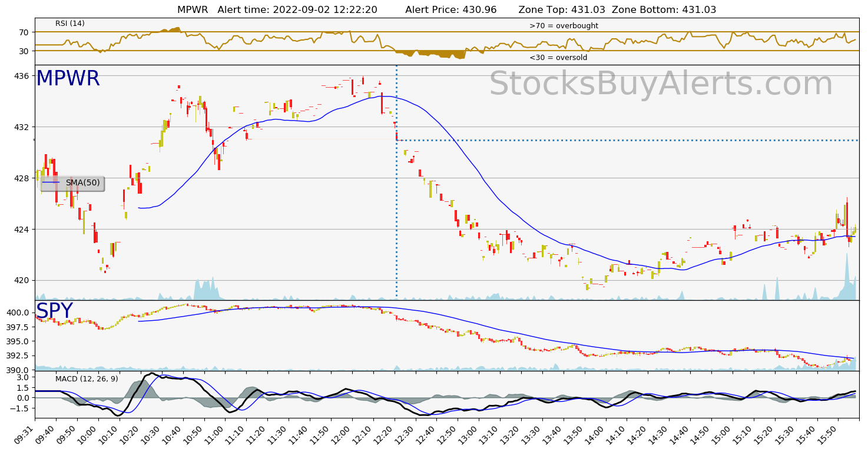Click the SPY axis value 395.0

coord(18,341)
